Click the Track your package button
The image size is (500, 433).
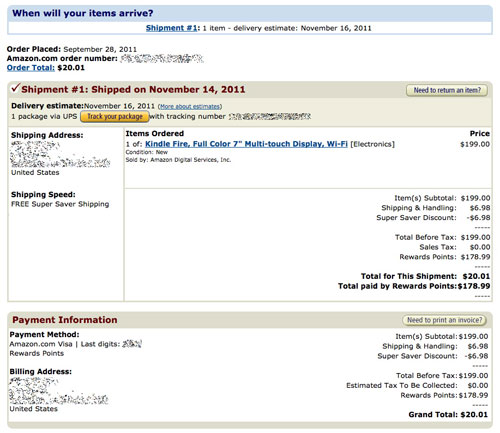tap(115, 116)
